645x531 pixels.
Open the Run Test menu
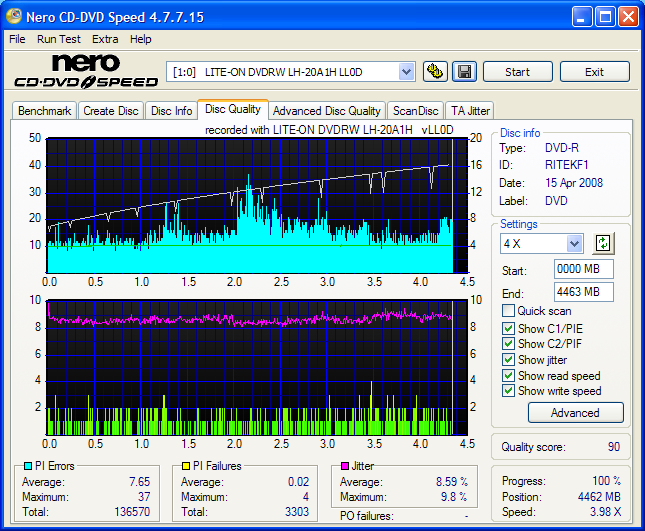click(x=59, y=39)
